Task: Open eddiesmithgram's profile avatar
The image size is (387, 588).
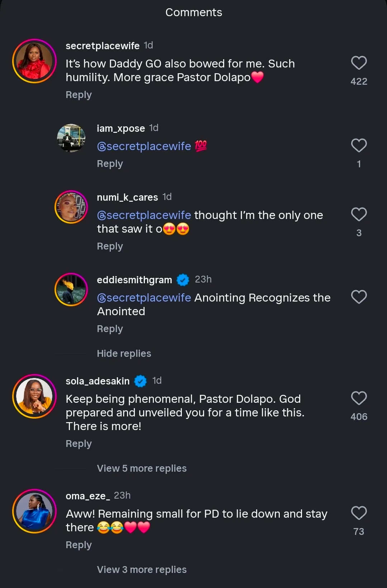Action: click(x=71, y=290)
